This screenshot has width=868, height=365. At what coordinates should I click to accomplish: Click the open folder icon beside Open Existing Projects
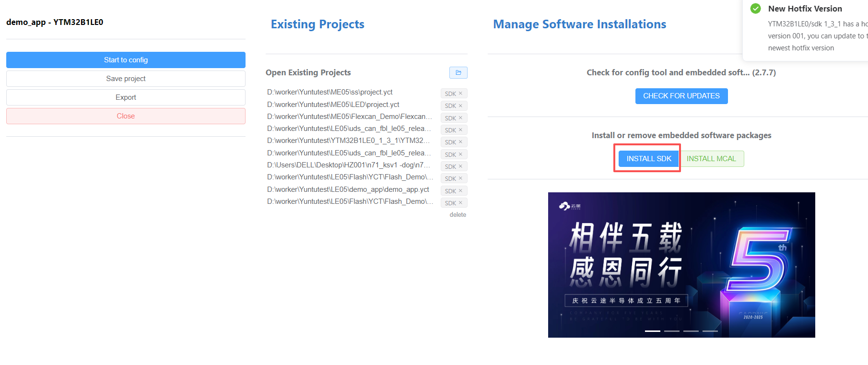pos(458,72)
